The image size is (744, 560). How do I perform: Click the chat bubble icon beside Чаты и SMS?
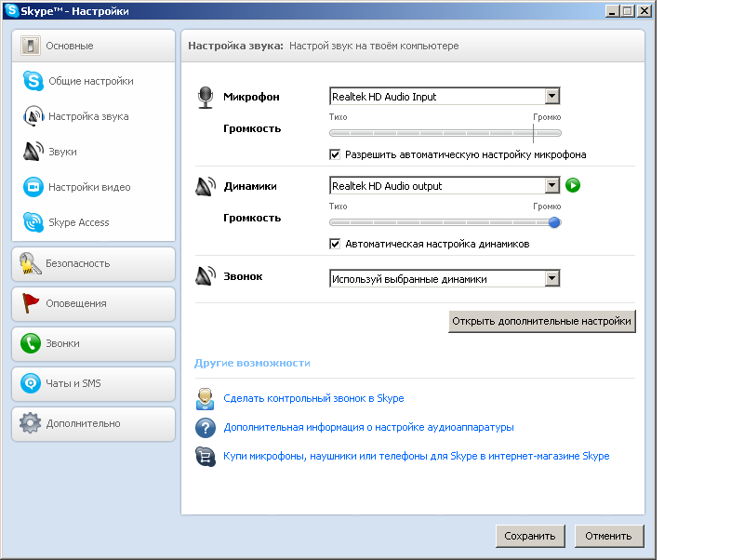(x=31, y=383)
